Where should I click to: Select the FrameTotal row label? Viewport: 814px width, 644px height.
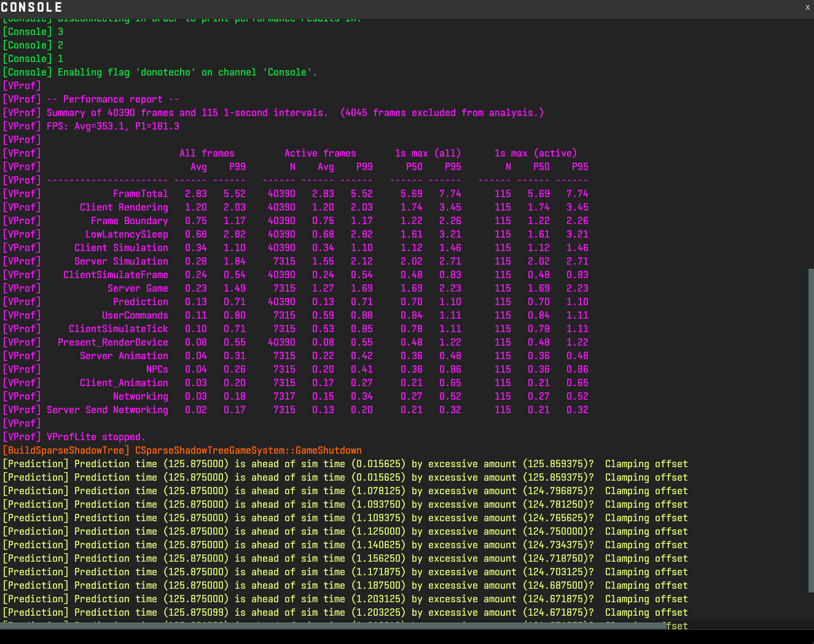click(x=140, y=194)
